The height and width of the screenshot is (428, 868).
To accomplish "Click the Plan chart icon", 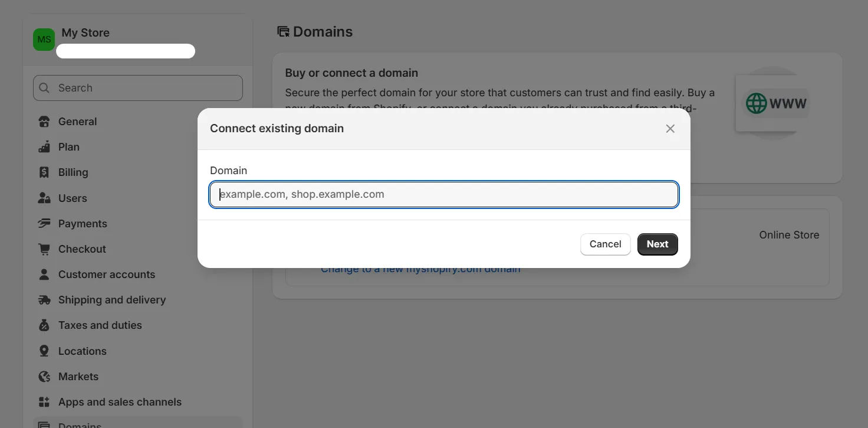I will coord(44,147).
